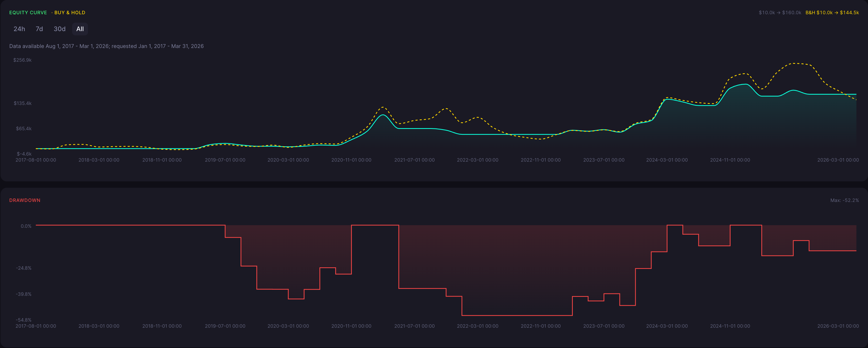Click the -39.8% drawdown axis label
The image size is (868, 348).
pyautogui.click(x=24, y=294)
